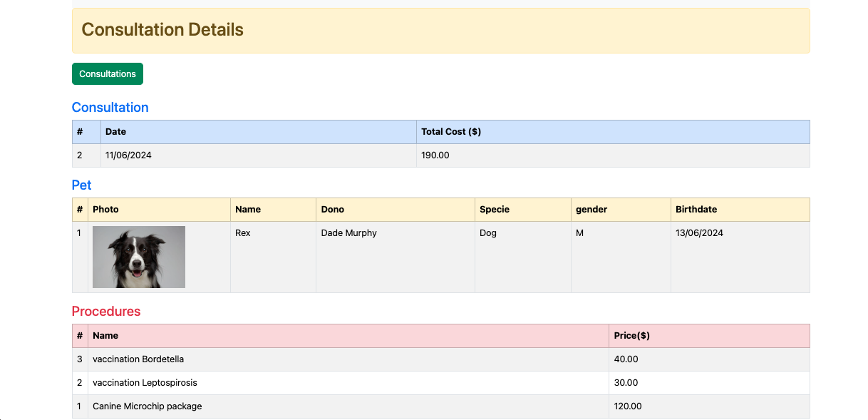Open Rex's dog photo thumbnail
This screenshot has height=420, width=868.
[139, 257]
